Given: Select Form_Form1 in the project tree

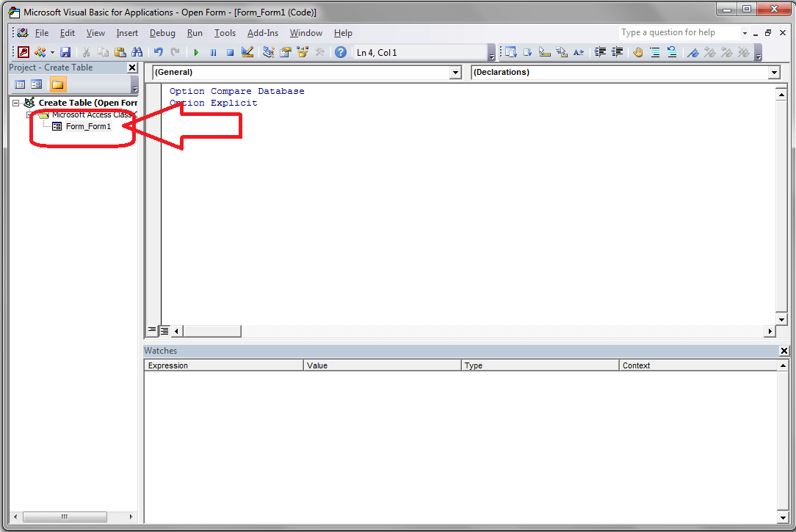Looking at the screenshot, I should [x=88, y=126].
